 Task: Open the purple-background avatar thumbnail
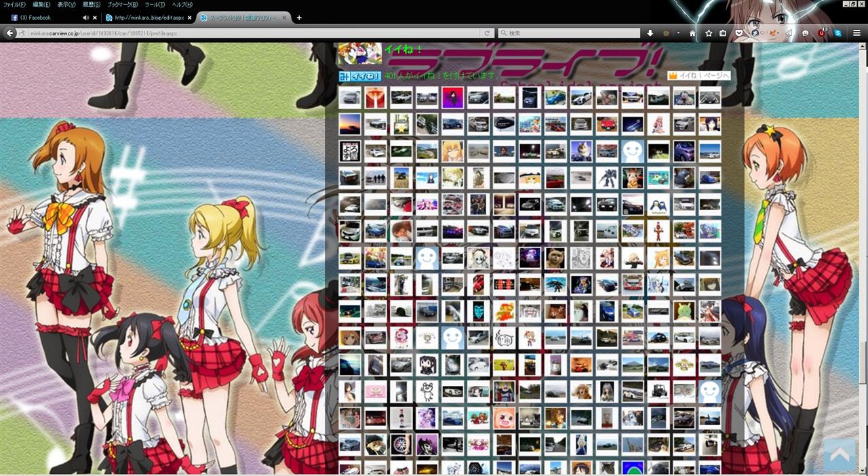(x=453, y=98)
